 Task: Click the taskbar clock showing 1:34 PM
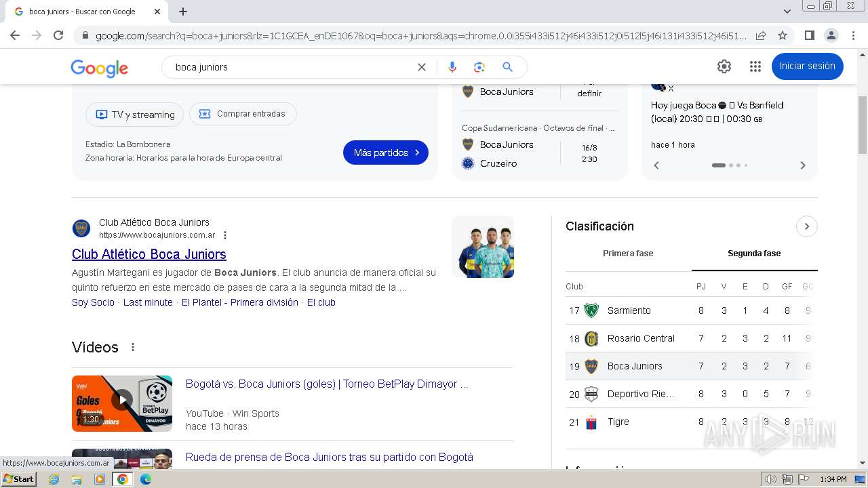tap(833, 479)
